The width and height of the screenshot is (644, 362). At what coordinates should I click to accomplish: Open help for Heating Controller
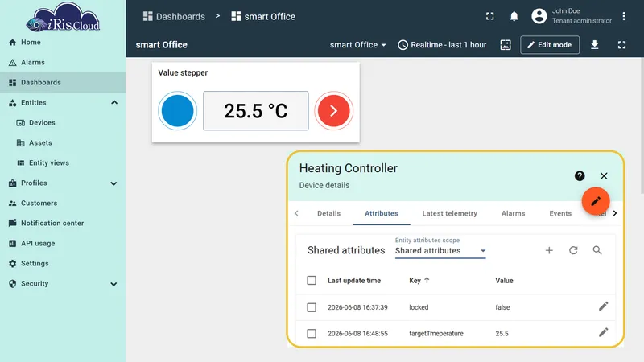click(580, 176)
